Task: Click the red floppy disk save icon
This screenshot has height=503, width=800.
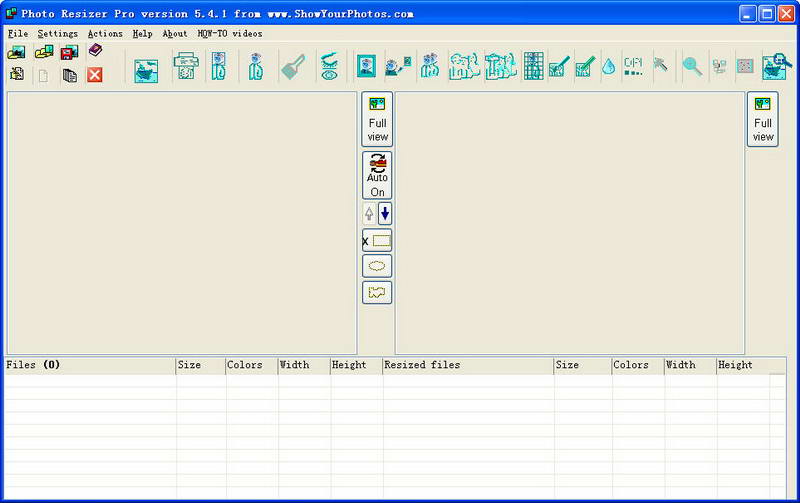Action: (x=69, y=53)
